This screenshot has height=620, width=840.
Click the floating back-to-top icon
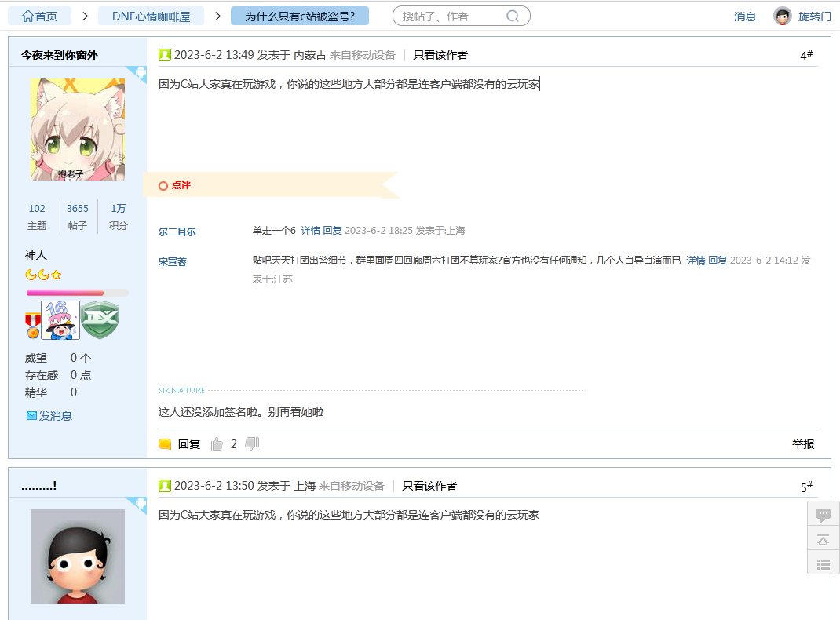pos(824,540)
